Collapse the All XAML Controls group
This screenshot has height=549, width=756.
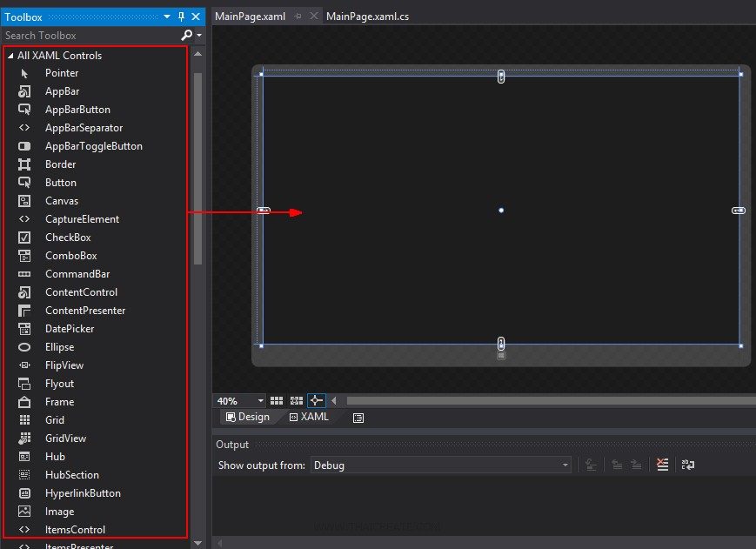click(x=10, y=56)
